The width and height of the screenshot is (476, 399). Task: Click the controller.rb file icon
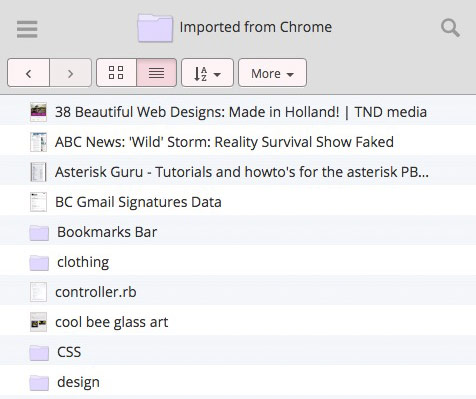(38, 292)
